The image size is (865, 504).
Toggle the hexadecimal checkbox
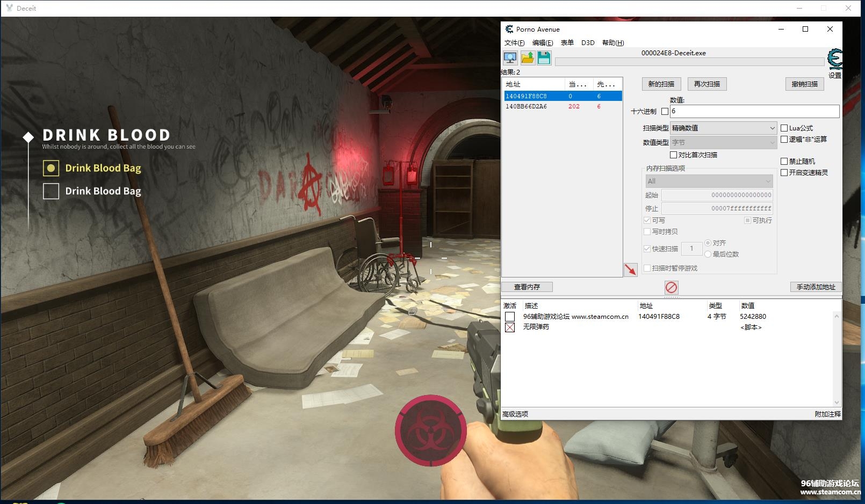pyautogui.click(x=665, y=112)
